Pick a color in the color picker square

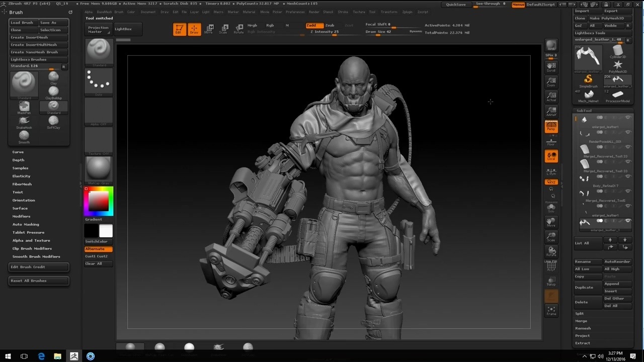(x=99, y=201)
